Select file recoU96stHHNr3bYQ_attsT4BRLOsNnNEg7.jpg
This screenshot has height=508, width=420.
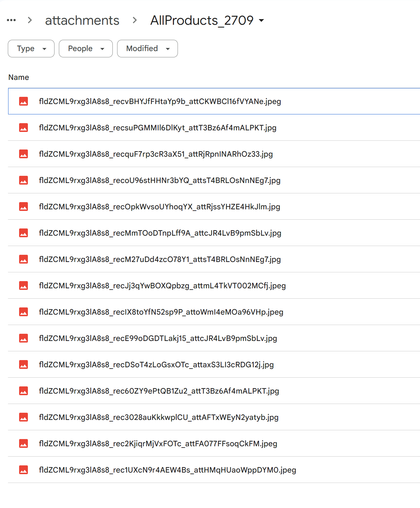(159, 181)
